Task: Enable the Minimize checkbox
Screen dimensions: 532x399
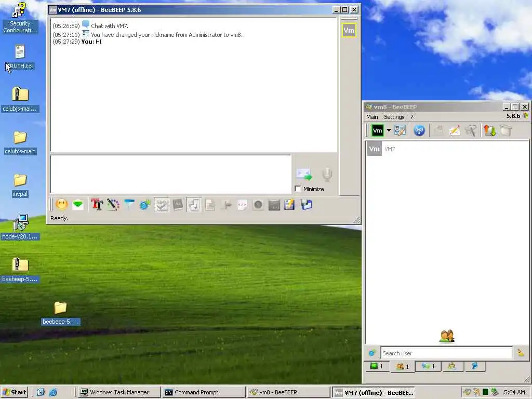Action: pos(298,189)
